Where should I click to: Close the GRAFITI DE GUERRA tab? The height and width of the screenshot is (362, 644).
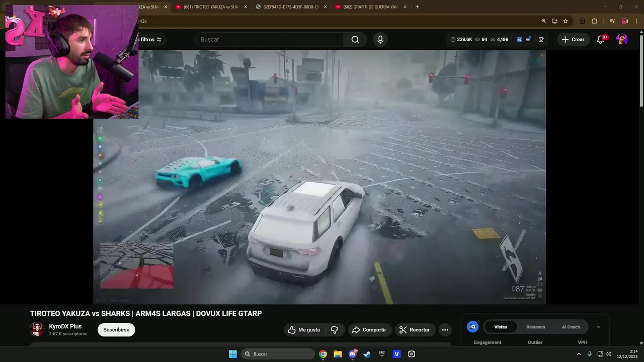(405, 7)
